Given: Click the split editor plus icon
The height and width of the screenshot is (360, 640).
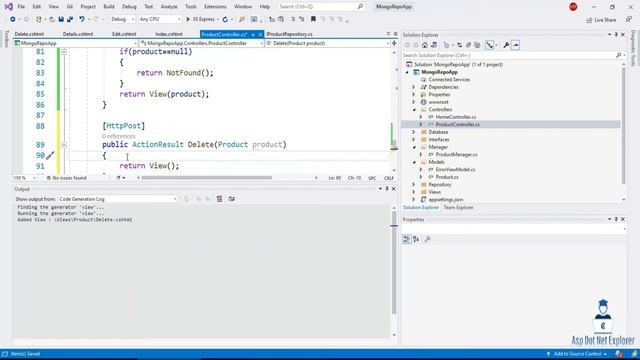Looking at the screenshot, I should click(x=394, y=43).
